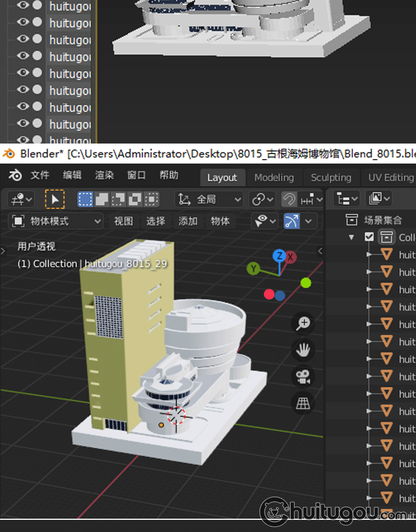Open the 全局 transform orientation dropdown
The image size is (416, 532).
[209, 199]
